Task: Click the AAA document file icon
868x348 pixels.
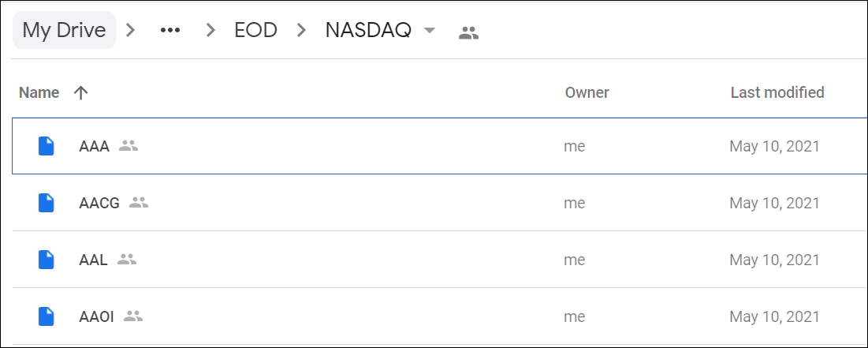Action: [46, 146]
